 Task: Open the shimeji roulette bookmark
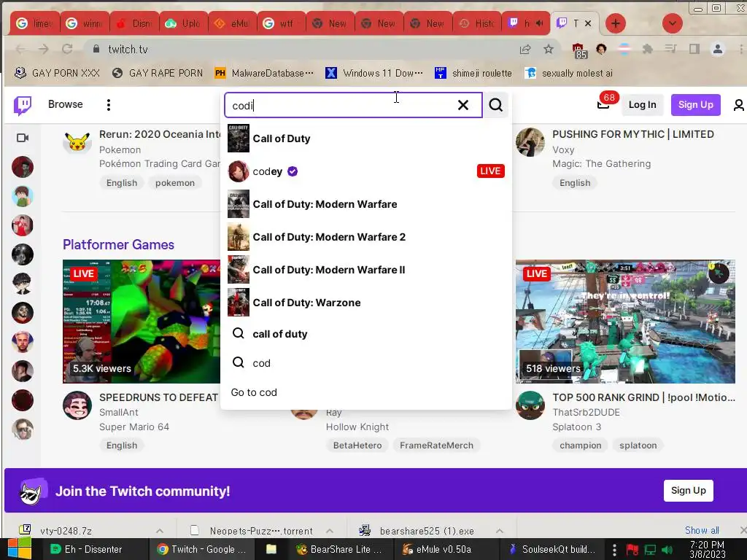coord(473,73)
